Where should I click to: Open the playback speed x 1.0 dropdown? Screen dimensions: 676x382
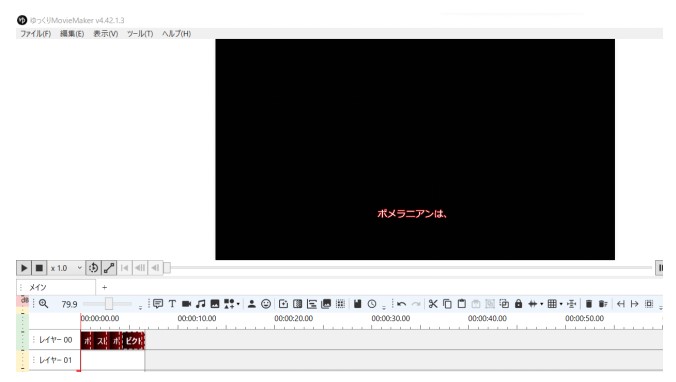[x=66, y=268]
